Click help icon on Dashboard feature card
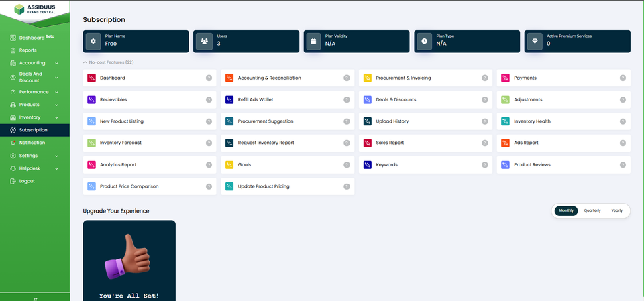644x301 pixels. (209, 78)
